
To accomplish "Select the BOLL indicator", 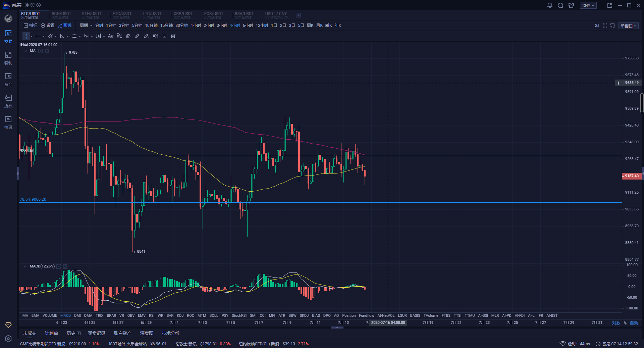I will tap(214, 315).
